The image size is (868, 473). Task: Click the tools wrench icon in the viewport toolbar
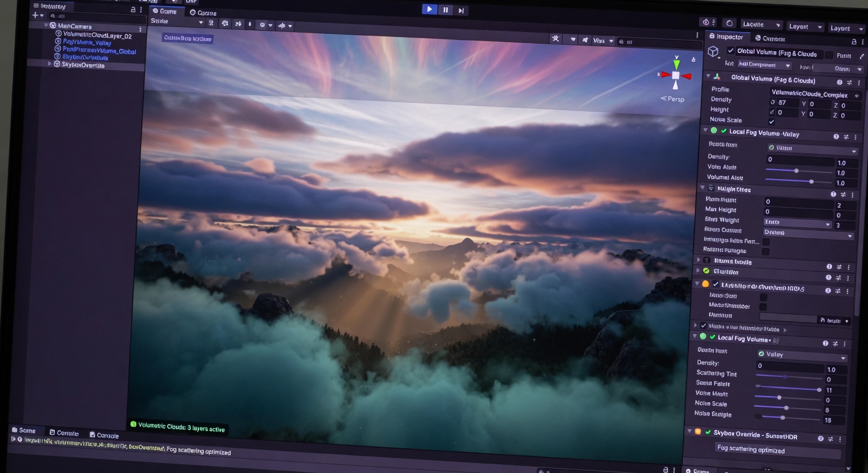tap(556, 38)
